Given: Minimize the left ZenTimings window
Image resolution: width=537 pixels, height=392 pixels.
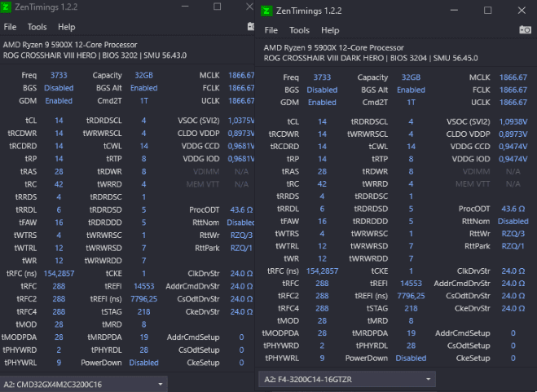Looking at the screenshot, I should pos(185,7).
